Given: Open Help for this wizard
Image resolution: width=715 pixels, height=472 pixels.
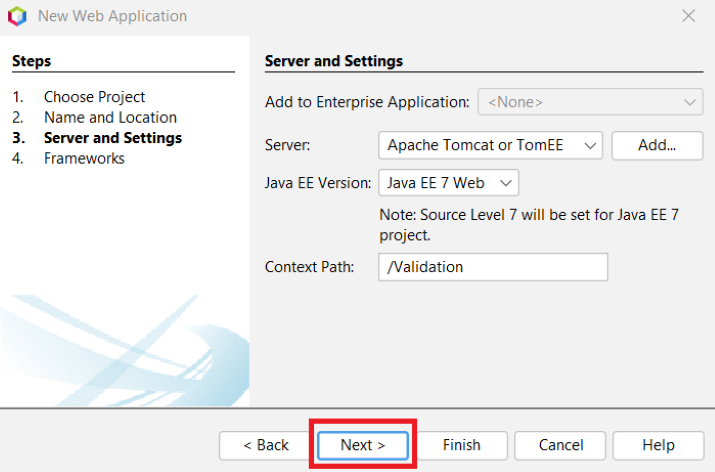Looking at the screenshot, I should click(x=658, y=445).
